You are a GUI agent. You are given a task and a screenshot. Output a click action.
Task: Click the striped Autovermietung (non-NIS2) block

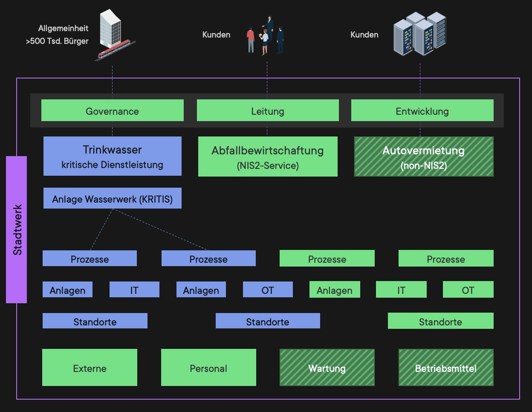(424, 157)
